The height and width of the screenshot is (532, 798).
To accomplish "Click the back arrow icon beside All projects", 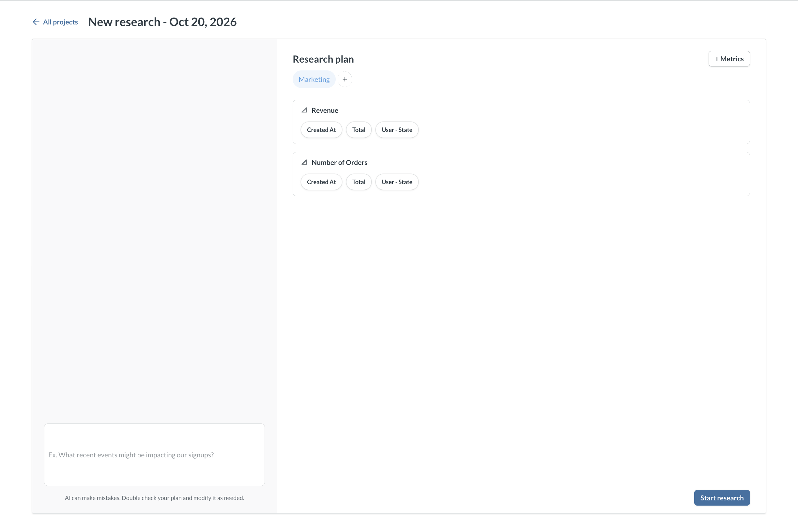I will pos(36,22).
